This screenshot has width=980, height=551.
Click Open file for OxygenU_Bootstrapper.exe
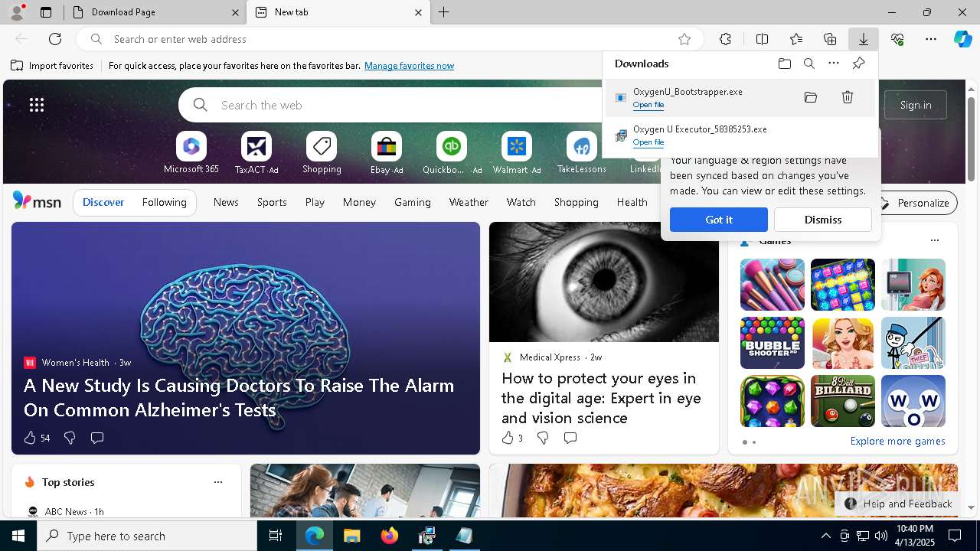[x=648, y=105]
